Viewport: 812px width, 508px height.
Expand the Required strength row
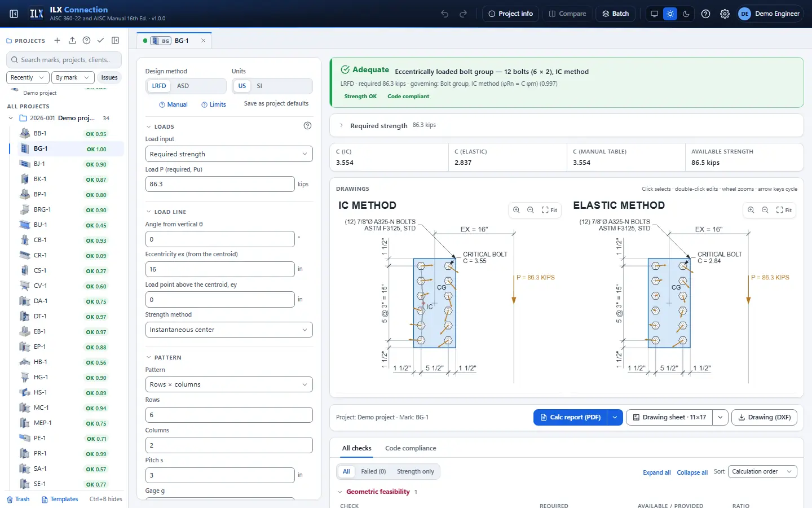[x=566, y=125]
